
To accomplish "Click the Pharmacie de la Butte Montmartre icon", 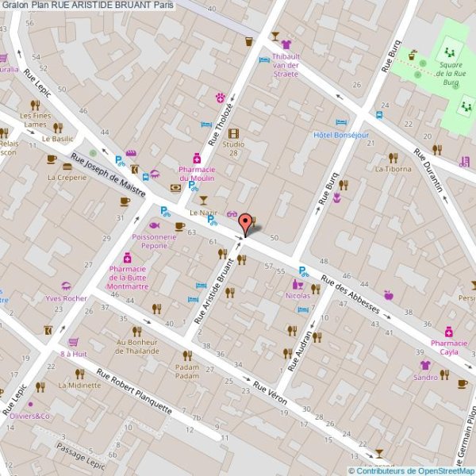I will click(x=127, y=257).
